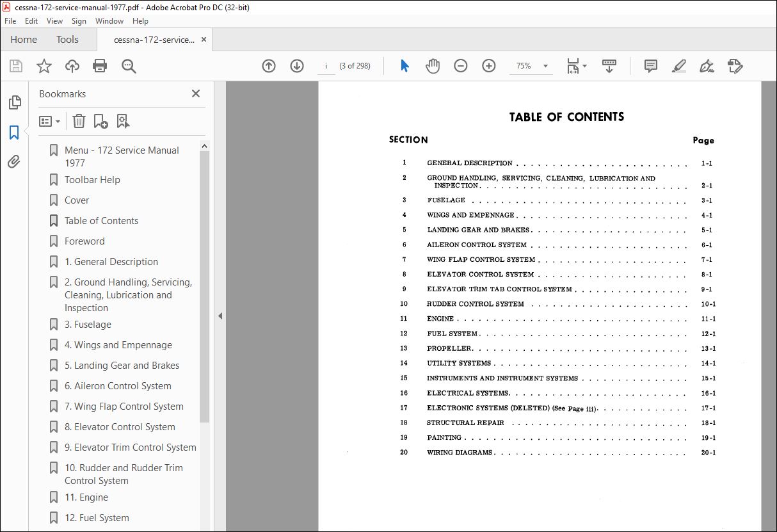777x532 pixels.
Task: Click the page number input field
Action: [326, 66]
